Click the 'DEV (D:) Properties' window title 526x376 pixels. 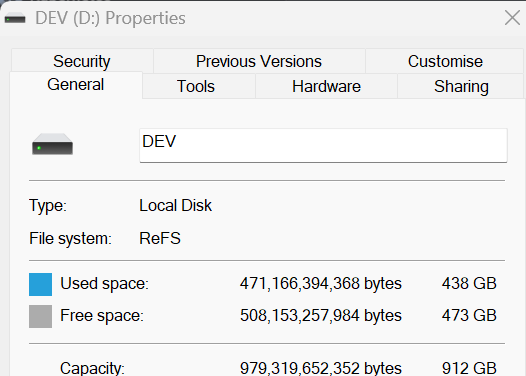point(110,18)
